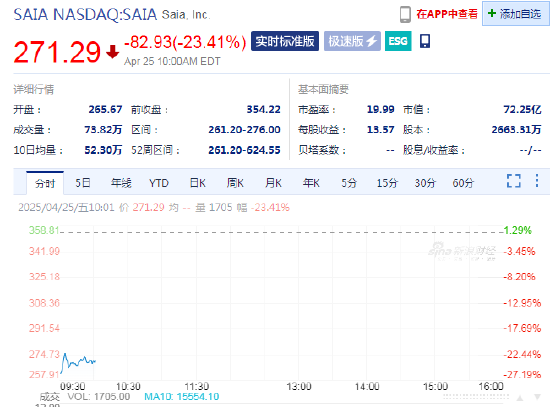
Task: Click the 358.81 axis price label
Action: (44, 230)
